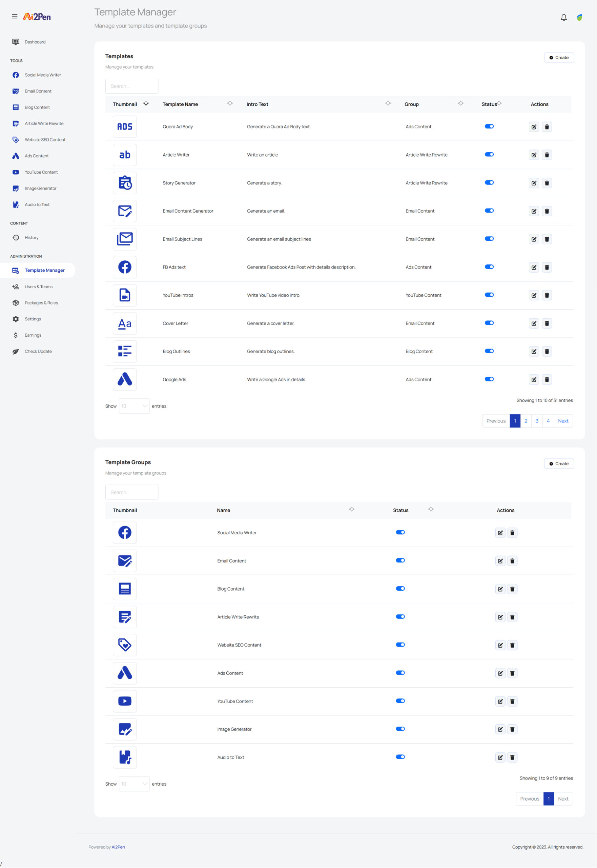Open the hamburger menu icon
Image resolution: width=597 pixels, height=868 pixels.
(15, 17)
